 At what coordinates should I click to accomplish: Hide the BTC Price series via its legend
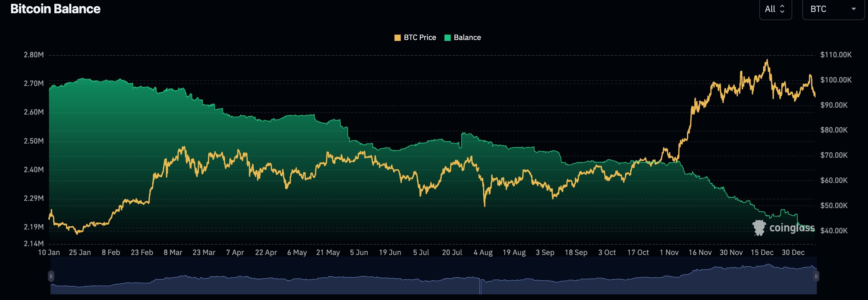pos(415,37)
